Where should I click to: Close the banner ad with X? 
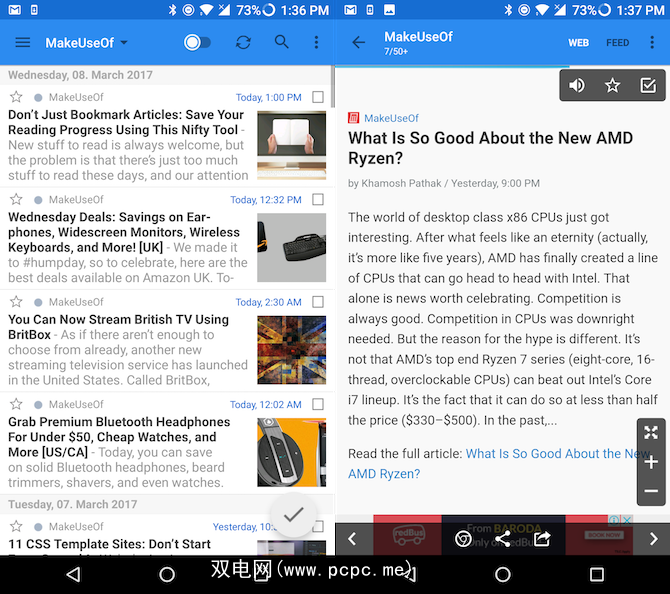click(x=627, y=520)
